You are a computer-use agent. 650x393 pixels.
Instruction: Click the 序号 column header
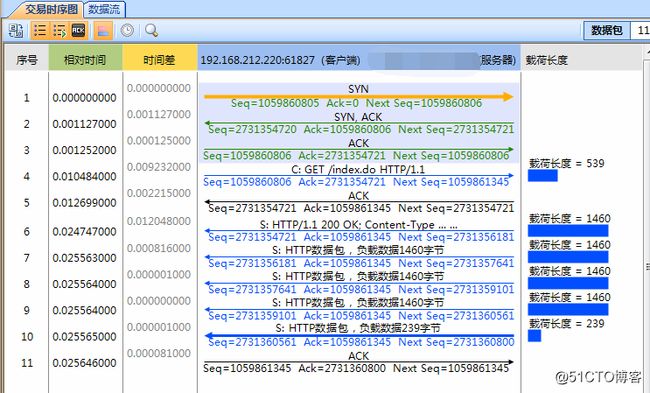pos(27,60)
